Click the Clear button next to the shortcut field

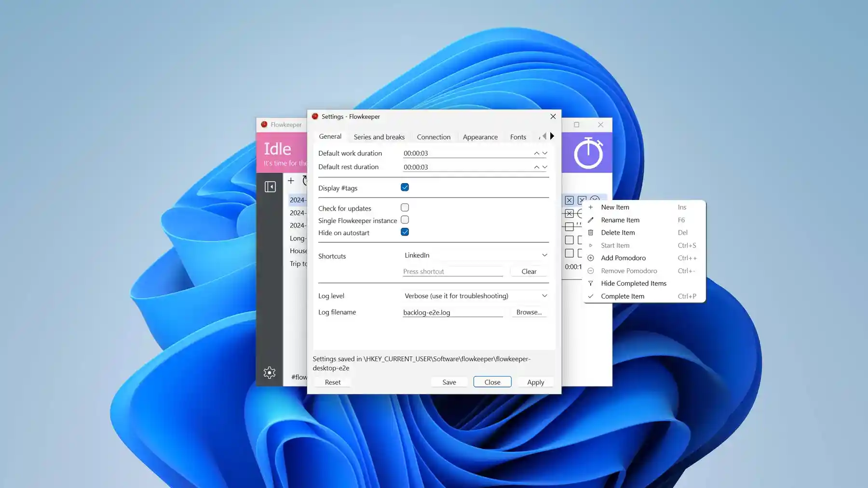528,271
